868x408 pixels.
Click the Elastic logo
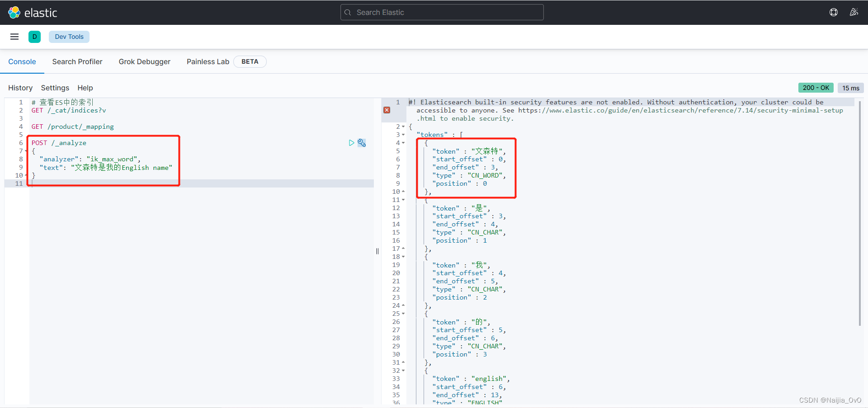[33, 13]
